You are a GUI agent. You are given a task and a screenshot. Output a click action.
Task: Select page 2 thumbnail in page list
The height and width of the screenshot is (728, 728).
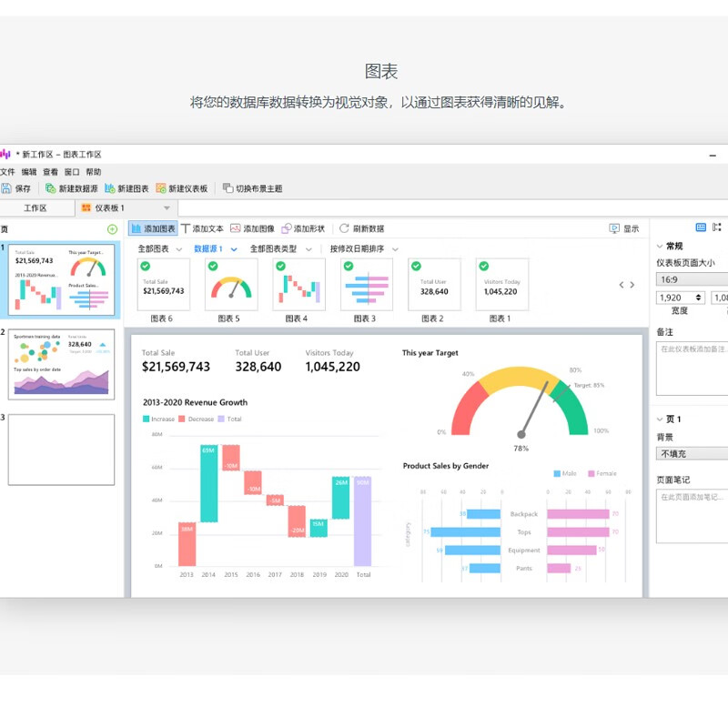pos(62,364)
